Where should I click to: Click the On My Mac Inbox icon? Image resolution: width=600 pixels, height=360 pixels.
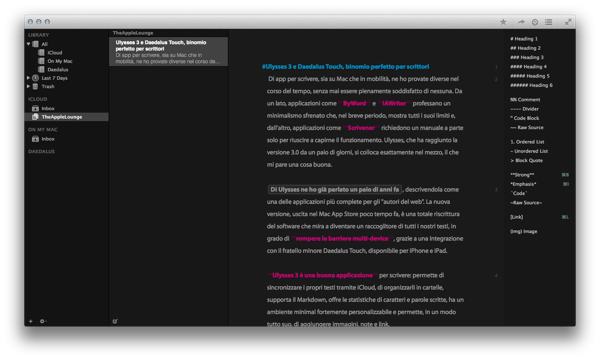point(36,139)
